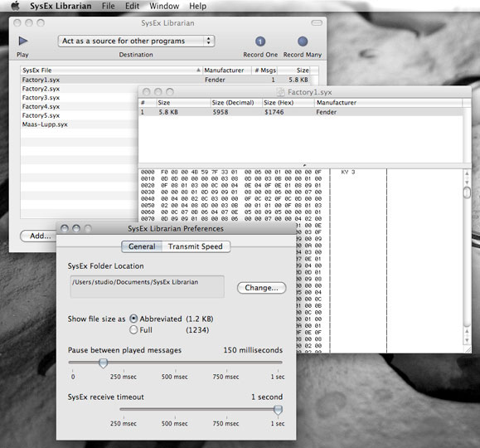Image resolution: width=480 pixels, height=448 pixels.
Task: Click the SysEx File column sort arrow
Action: (198, 71)
